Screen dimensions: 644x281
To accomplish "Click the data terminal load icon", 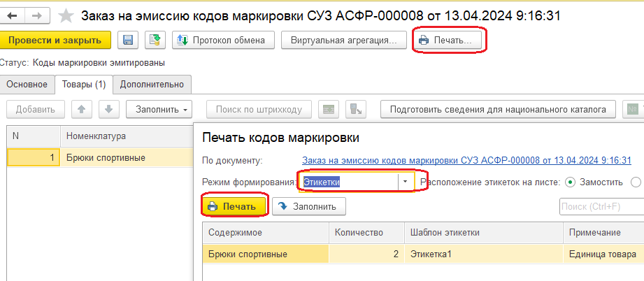I will 356,109.
